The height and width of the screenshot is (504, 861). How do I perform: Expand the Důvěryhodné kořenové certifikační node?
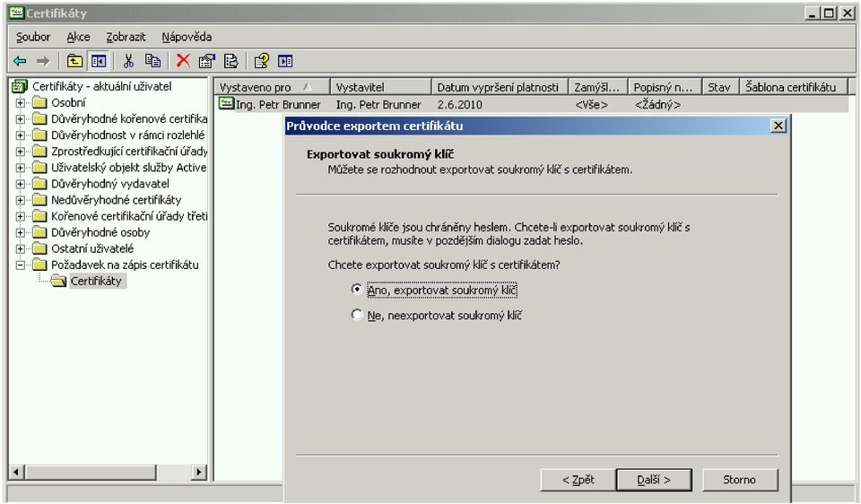pyautogui.click(x=21, y=118)
